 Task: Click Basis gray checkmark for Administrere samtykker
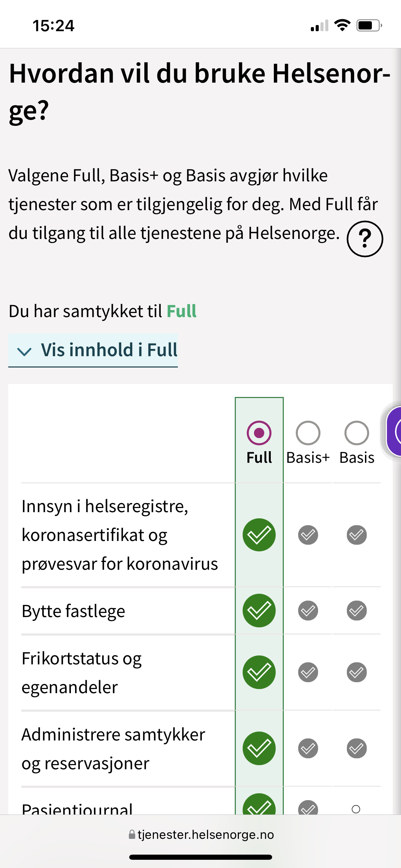click(x=357, y=748)
